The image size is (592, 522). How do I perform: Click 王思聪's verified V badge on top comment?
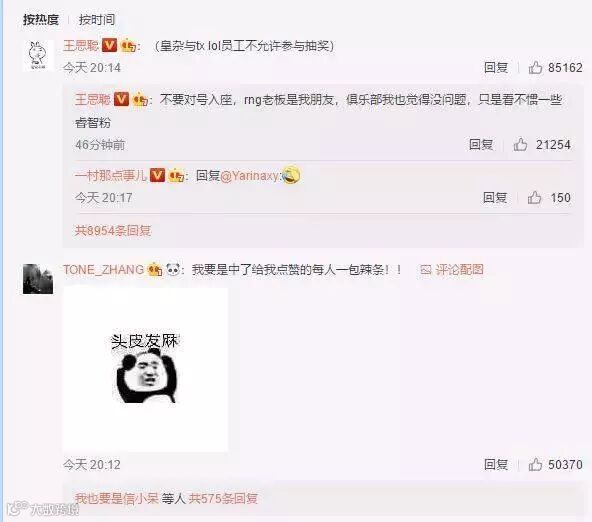tap(109, 46)
